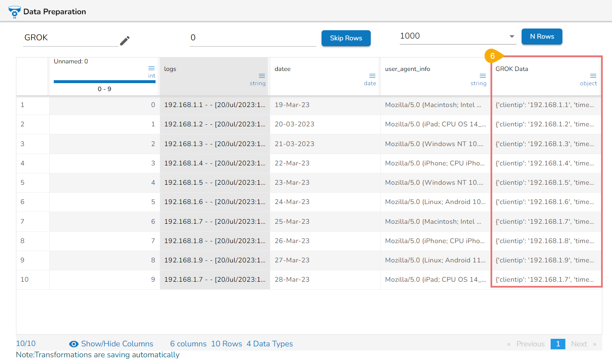Expand the 1000 rows dropdown arrow

tap(512, 37)
